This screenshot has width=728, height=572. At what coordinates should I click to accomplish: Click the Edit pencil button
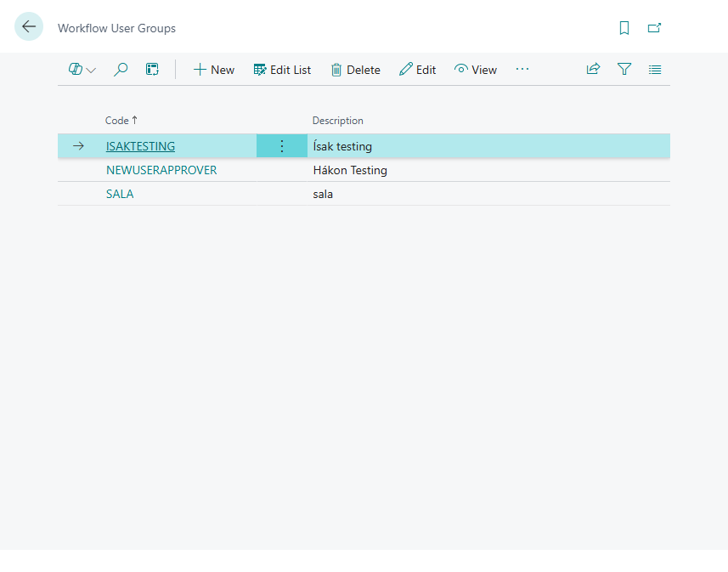[x=417, y=70]
